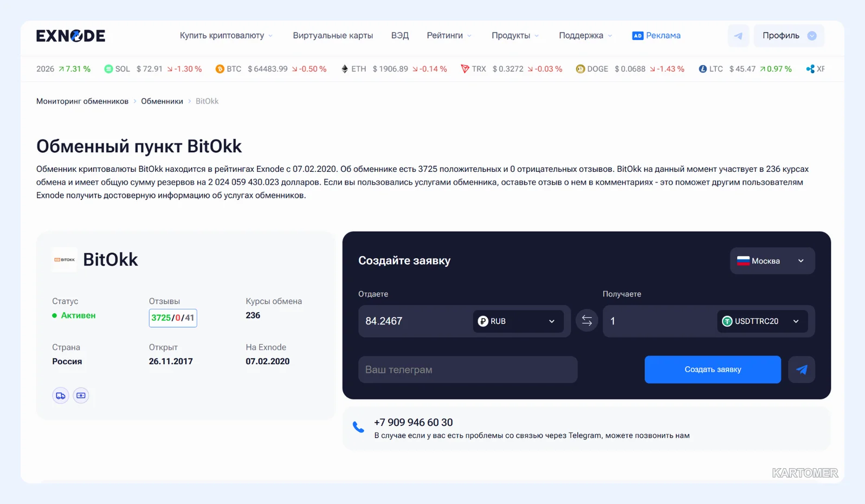The height and width of the screenshot is (504, 865).
Task: Go to Обменники breadcrumb
Action: tap(162, 101)
